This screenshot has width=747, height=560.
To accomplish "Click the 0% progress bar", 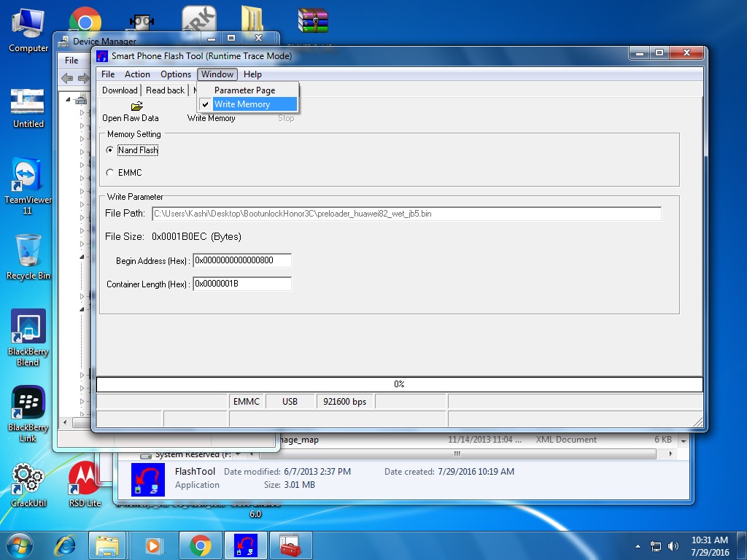I will (399, 384).
